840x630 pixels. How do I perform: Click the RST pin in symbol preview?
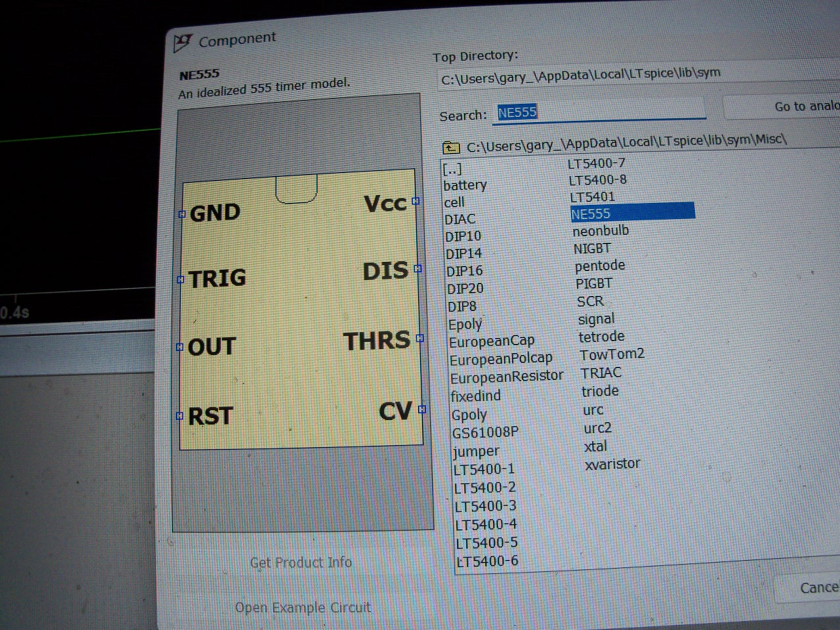coord(180,415)
